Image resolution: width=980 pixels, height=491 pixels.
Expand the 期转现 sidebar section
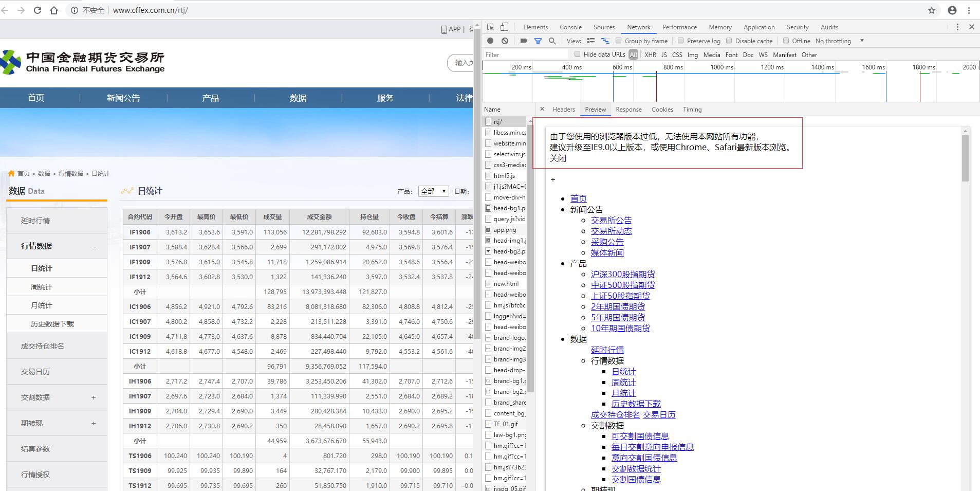click(94, 423)
